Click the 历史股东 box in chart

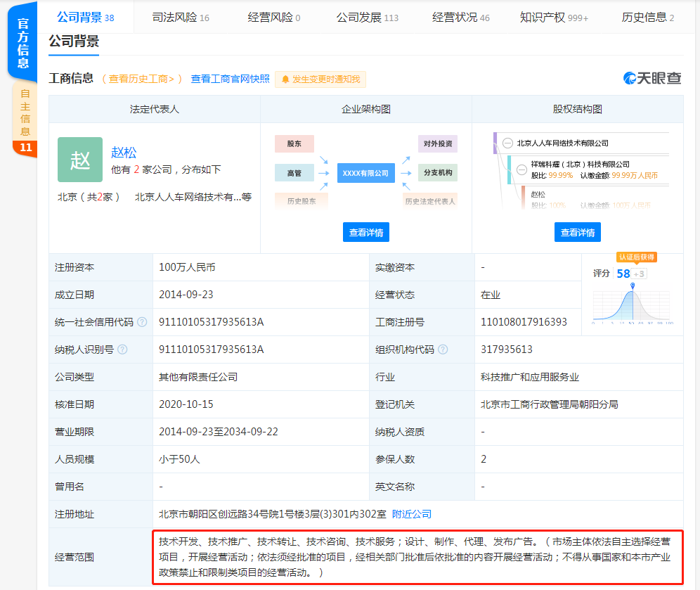[302, 201]
